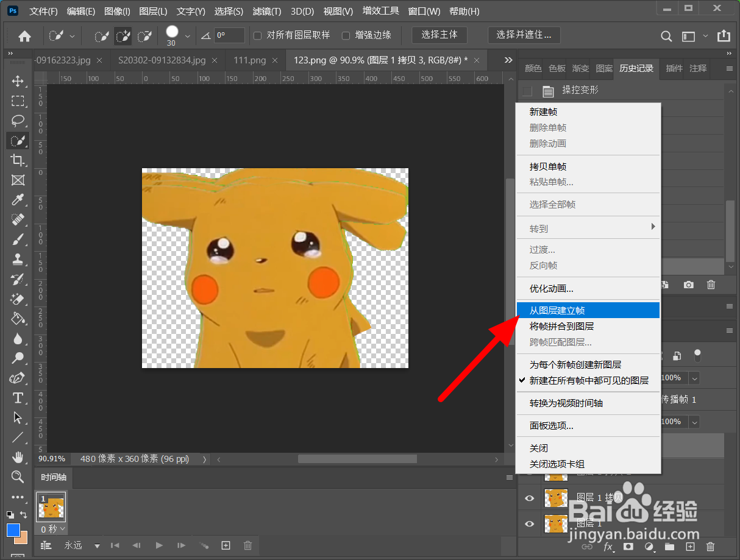This screenshot has height=560, width=740.
Task: Choose Subtract from selection brush mode
Action: 144,36
